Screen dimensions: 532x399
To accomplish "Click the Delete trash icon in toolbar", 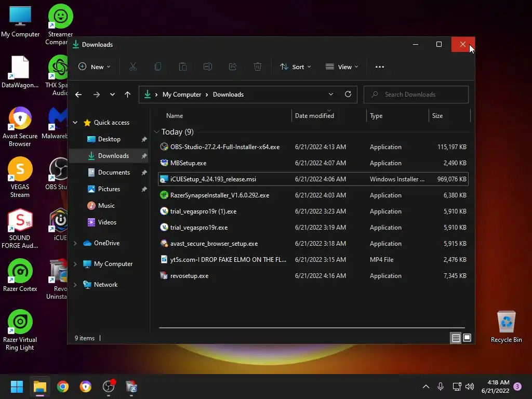I will coord(258,67).
